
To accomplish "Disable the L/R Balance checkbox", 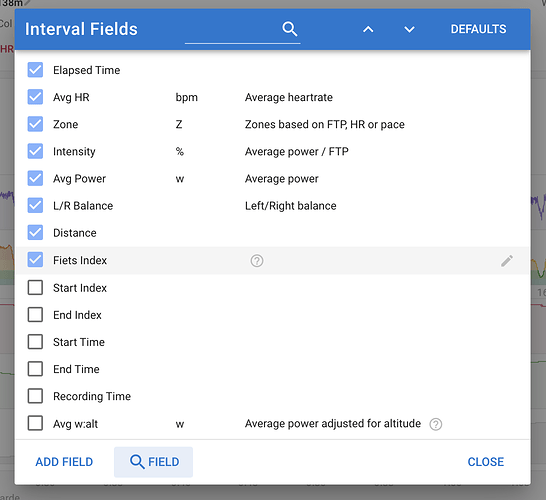I will coord(35,205).
